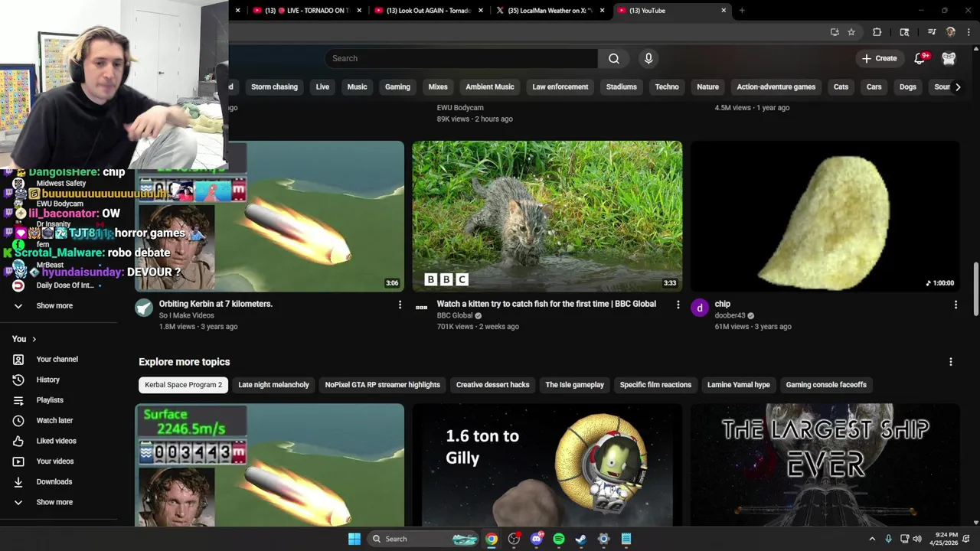Open Watch later in sidebar
Image resolution: width=980 pixels, height=551 pixels.
[55, 420]
